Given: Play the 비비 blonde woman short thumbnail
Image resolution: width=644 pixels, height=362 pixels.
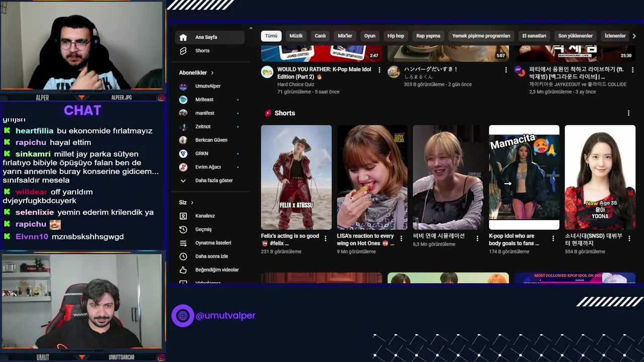Looking at the screenshot, I should coord(448,177).
